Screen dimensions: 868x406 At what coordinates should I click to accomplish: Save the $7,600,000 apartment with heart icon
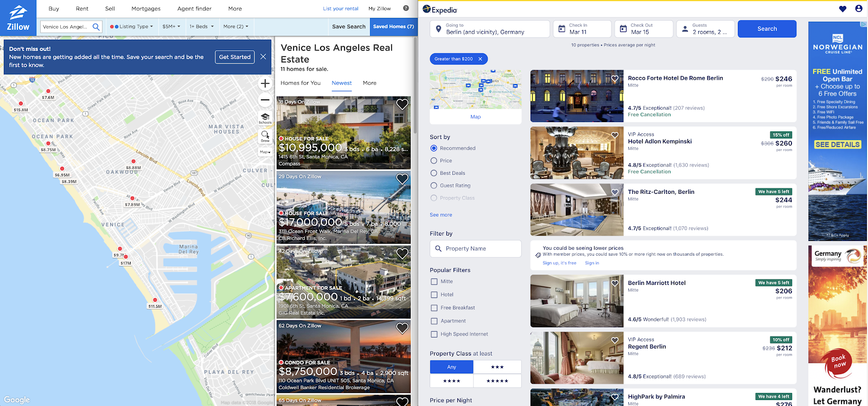402,253
